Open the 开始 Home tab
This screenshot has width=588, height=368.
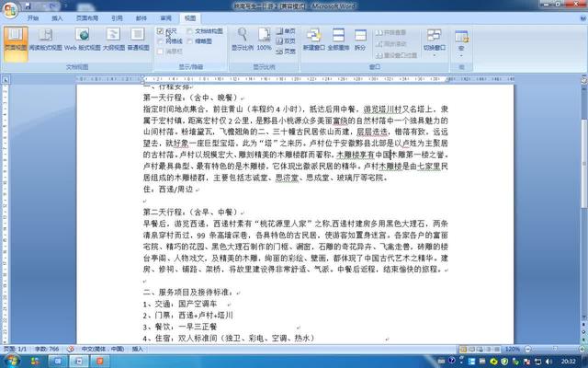click(x=33, y=18)
